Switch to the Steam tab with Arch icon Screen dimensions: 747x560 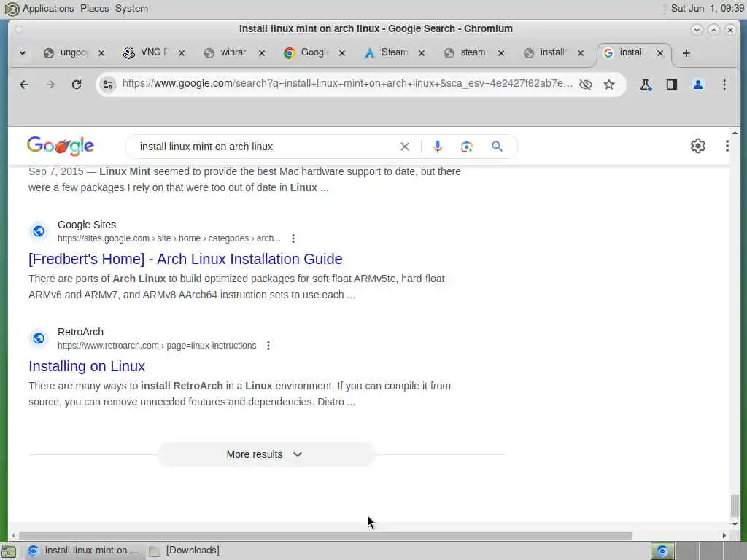(x=387, y=52)
